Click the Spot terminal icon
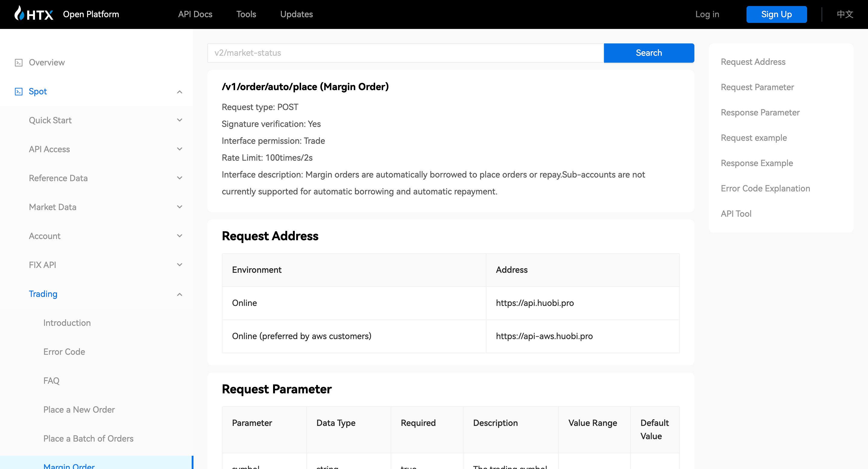 [x=18, y=92]
